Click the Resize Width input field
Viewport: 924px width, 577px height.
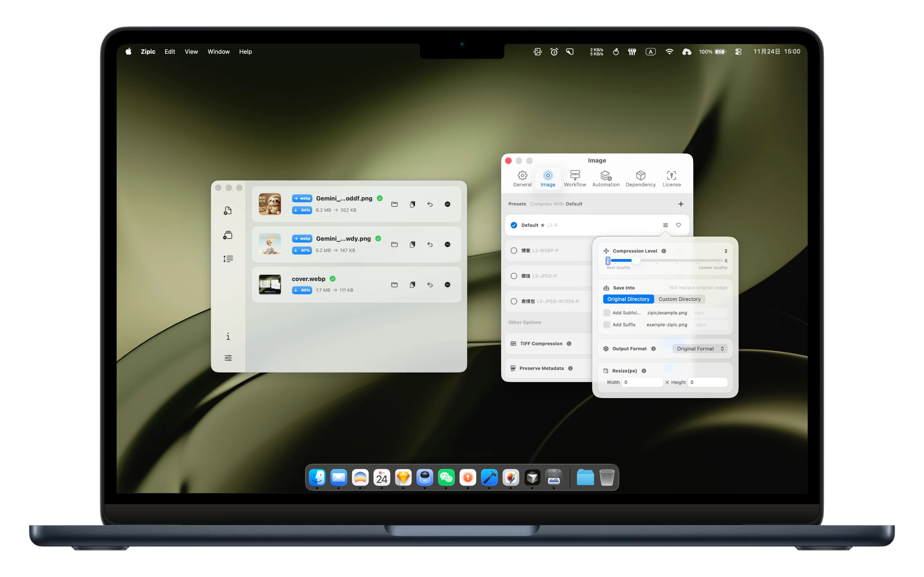[x=642, y=382]
